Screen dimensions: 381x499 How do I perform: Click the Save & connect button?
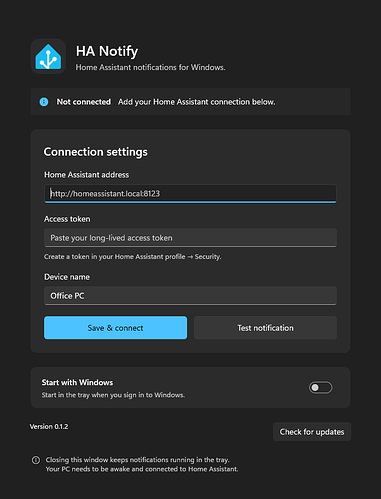(115, 328)
